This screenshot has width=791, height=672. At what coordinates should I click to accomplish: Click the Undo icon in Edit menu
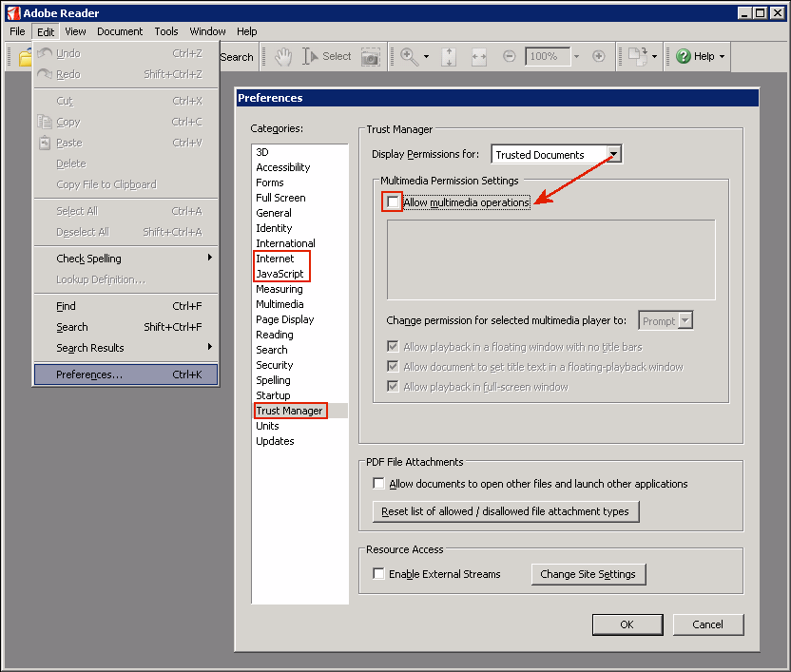click(45, 53)
